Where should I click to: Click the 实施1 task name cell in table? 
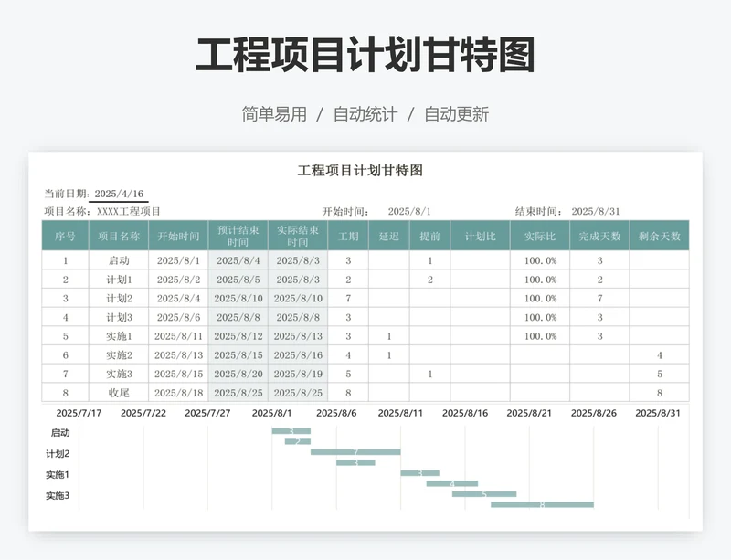tap(119, 336)
